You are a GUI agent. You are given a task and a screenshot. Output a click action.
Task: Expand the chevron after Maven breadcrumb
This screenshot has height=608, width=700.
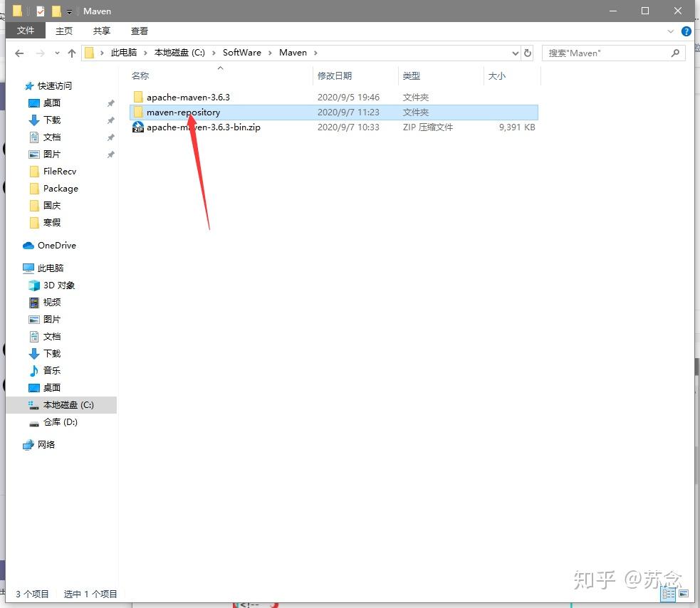coord(315,53)
